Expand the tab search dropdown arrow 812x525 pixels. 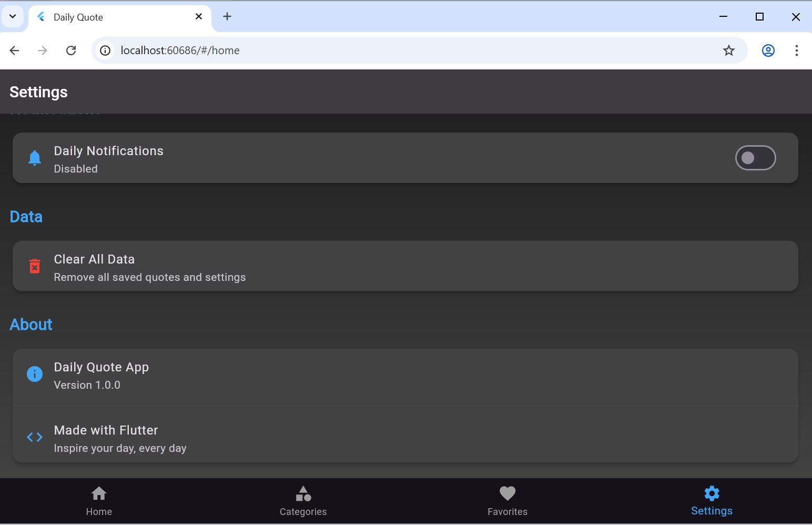pyautogui.click(x=13, y=17)
